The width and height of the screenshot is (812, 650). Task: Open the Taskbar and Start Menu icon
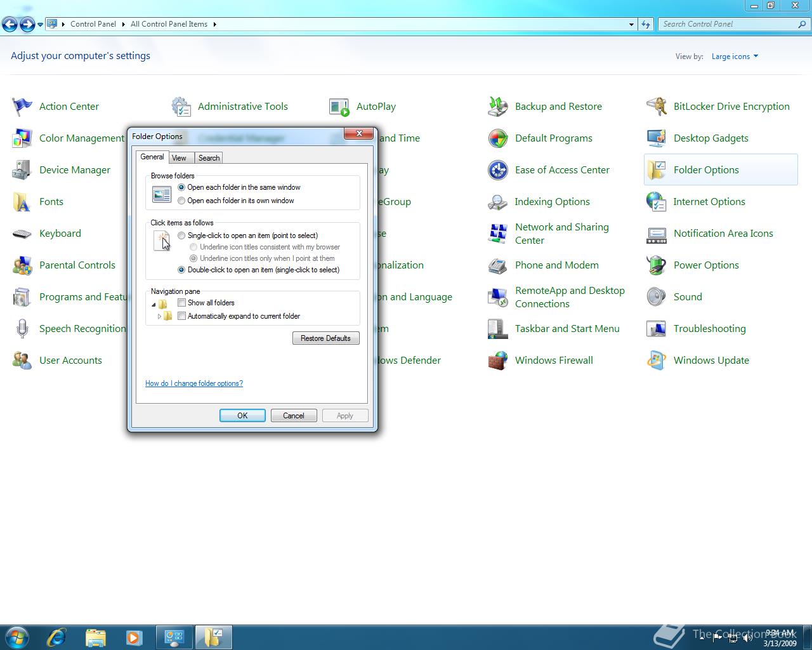pyautogui.click(x=498, y=329)
